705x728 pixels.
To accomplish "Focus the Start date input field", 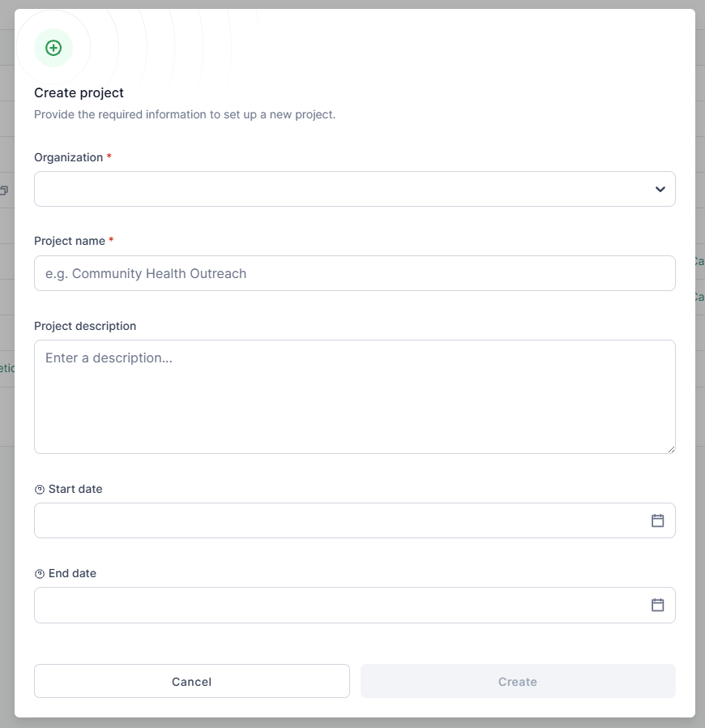I will pos(340,520).
